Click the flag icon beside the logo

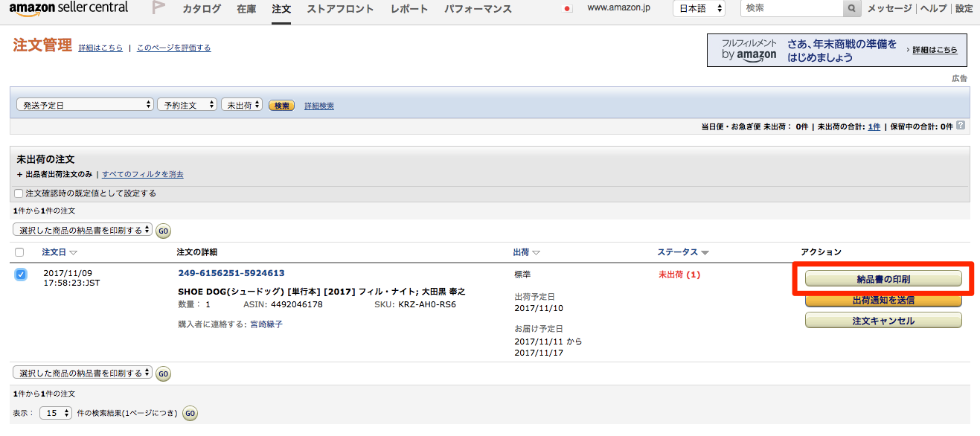pyautogui.click(x=158, y=9)
